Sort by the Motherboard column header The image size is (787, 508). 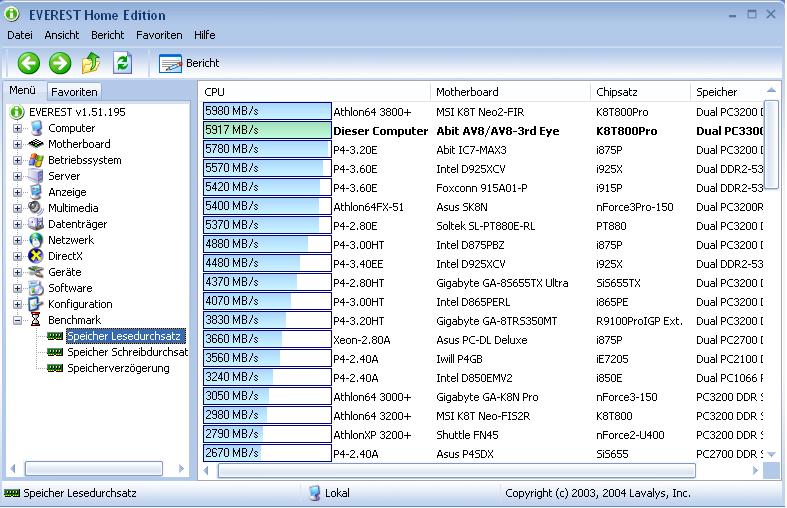tap(510, 92)
